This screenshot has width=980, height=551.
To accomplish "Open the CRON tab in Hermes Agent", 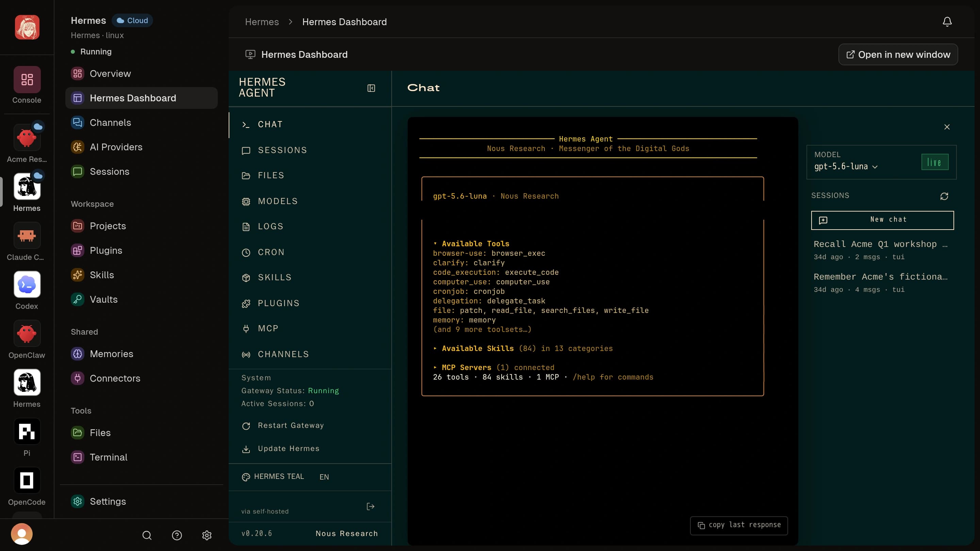I will pyautogui.click(x=310, y=252).
